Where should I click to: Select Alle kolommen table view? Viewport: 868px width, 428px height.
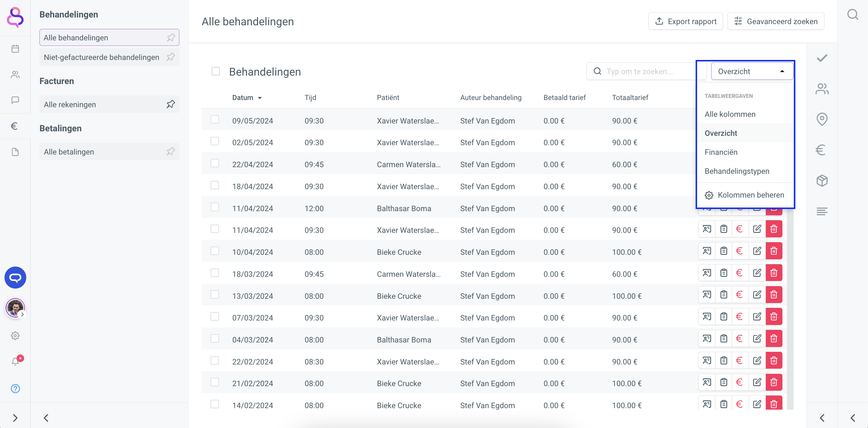[745, 114]
